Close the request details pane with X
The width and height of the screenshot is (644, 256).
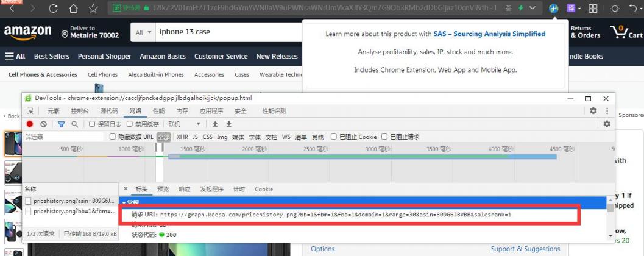[126, 189]
